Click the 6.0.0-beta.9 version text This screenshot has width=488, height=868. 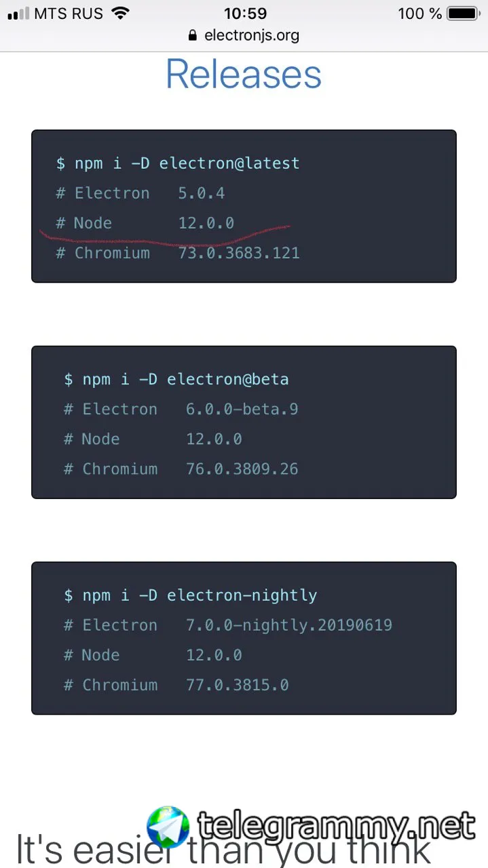[242, 409]
